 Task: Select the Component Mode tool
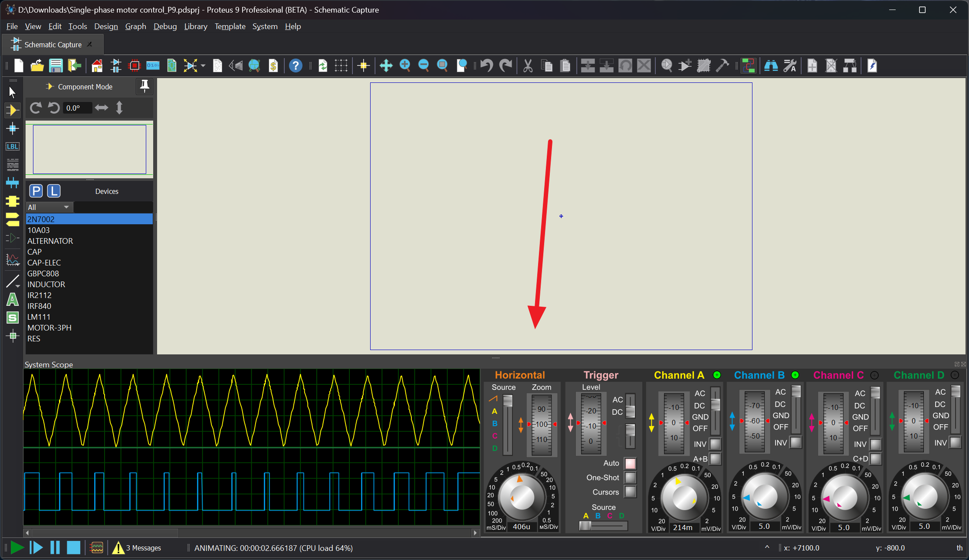click(12, 110)
